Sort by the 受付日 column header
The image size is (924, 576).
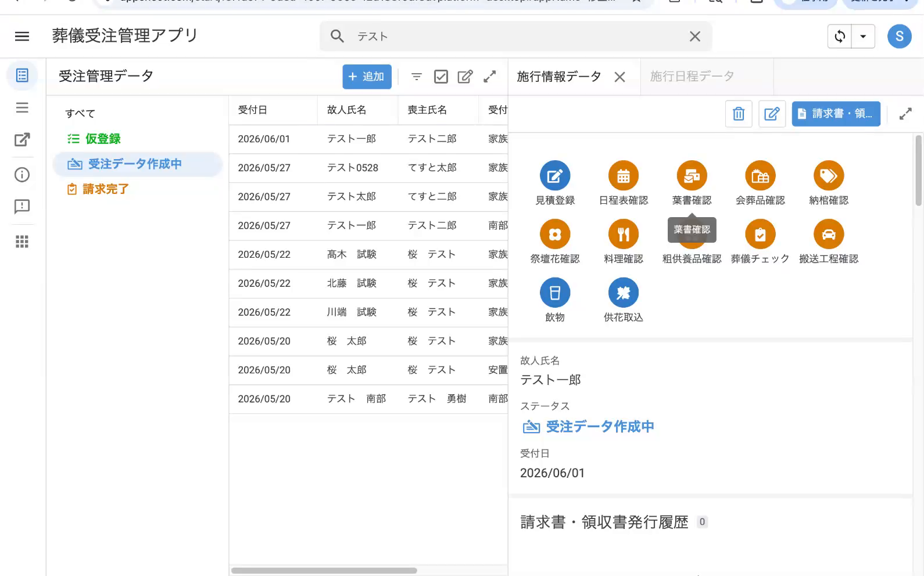(x=252, y=110)
